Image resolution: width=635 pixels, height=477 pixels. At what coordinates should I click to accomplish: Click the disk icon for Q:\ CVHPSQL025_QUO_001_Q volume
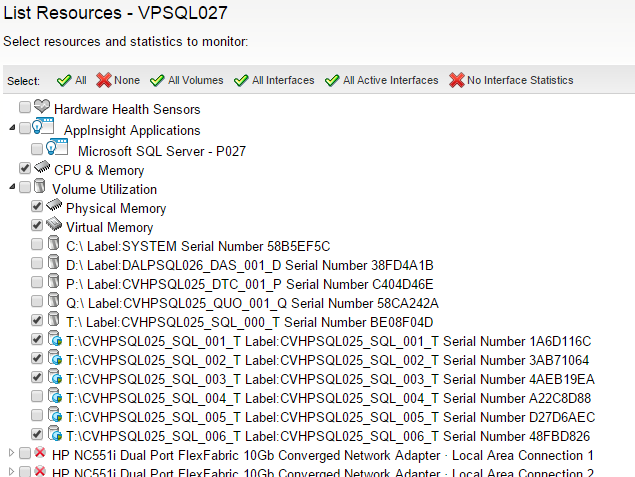tap(53, 300)
